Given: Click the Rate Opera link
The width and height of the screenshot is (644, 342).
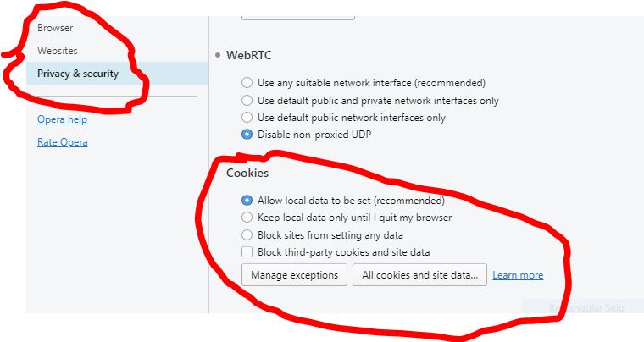Looking at the screenshot, I should (x=62, y=142).
